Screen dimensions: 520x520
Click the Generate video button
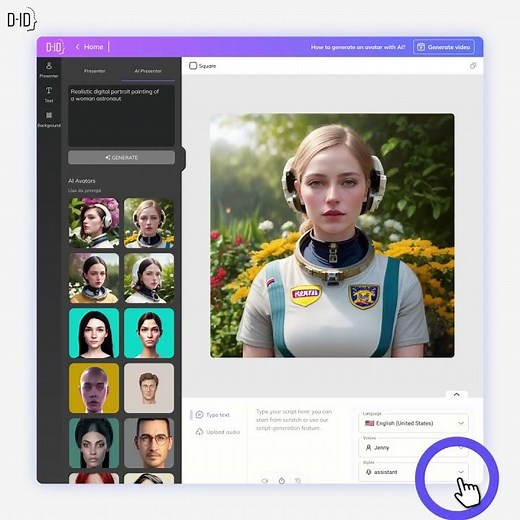click(x=444, y=47)
